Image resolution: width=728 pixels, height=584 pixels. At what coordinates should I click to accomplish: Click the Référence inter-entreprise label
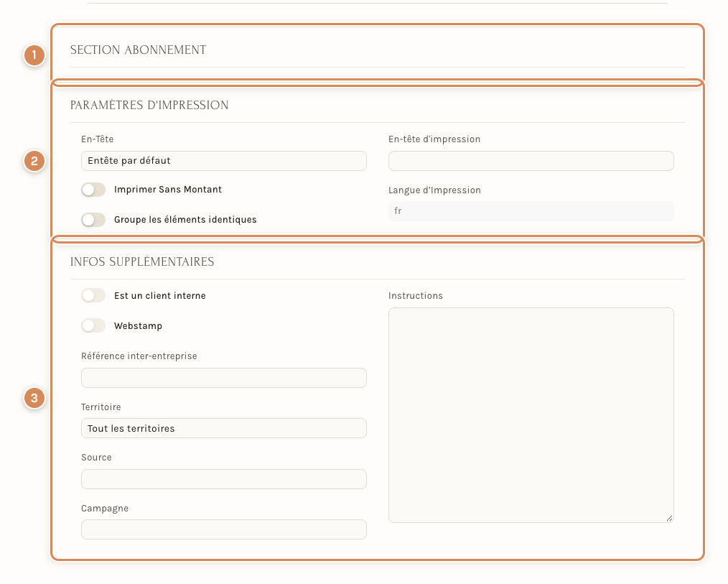point(139,356)
